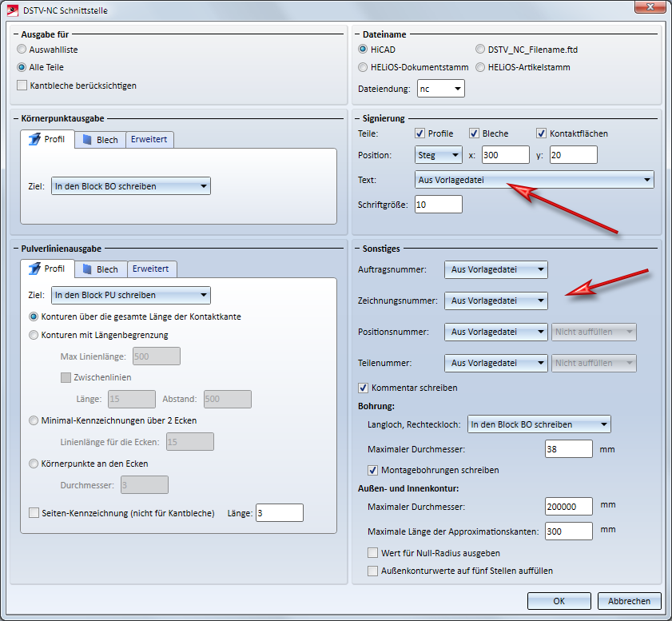Click the DSTV-NC application icon in title bar
672x621 pixels.
(x=13, y=10)
